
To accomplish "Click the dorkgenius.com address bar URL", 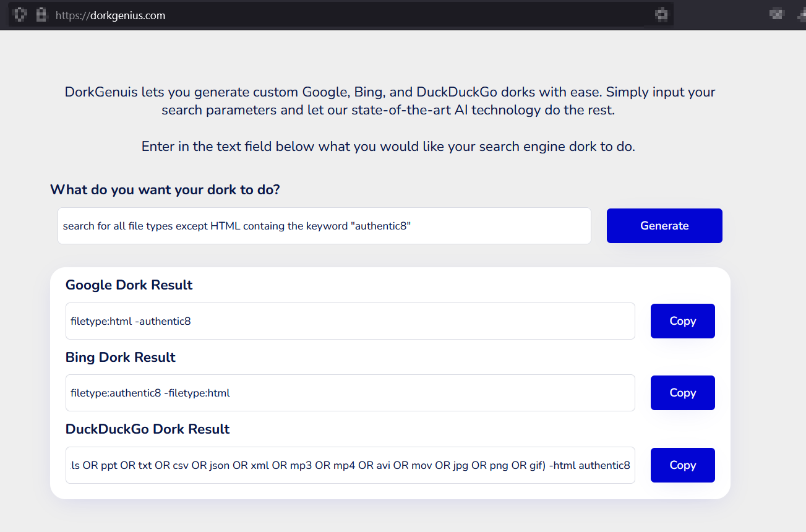I will pos(111,15).
